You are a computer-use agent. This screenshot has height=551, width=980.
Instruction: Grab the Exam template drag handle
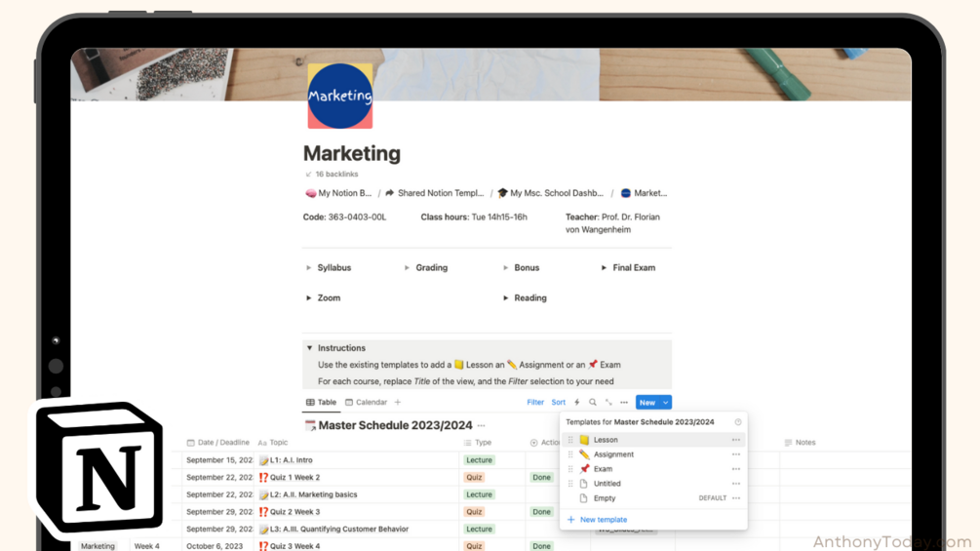[570, 468]
